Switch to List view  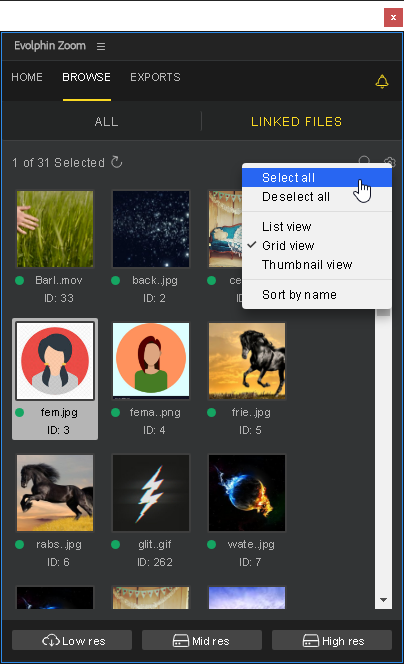pyautogui.click(x=317, y=227)
